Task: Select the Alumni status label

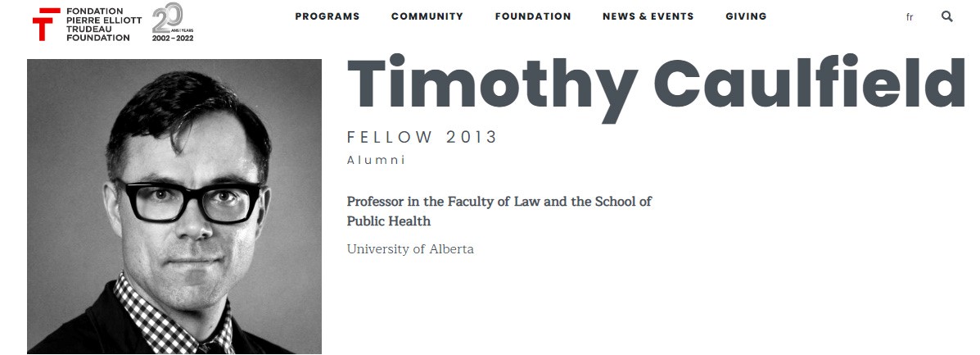Action: [x=376, y=160]
